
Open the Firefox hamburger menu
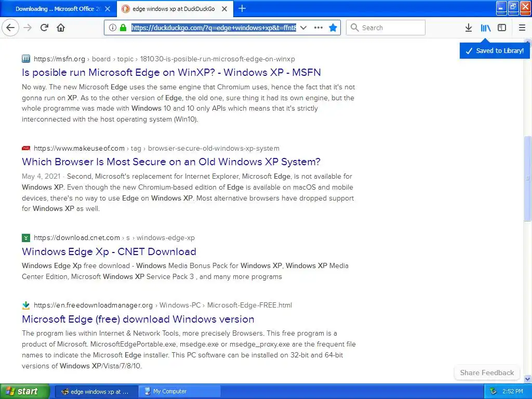(522, 28)
